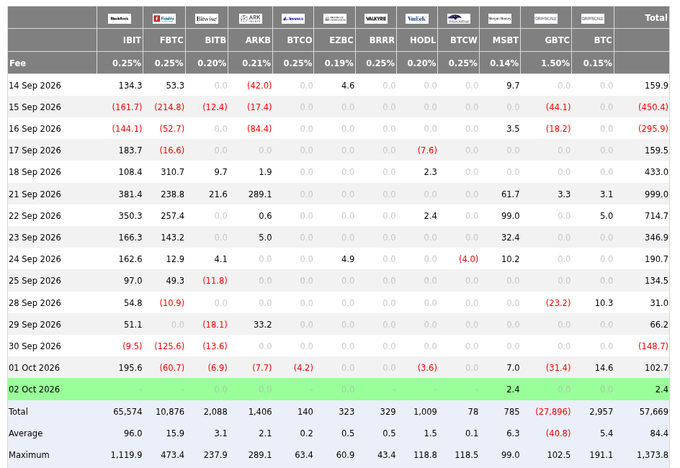The width and height of the screenshot is (680, 468).
Task: Click the 14.6 BTC value on 01 Oct
Action: click(604, 368)
